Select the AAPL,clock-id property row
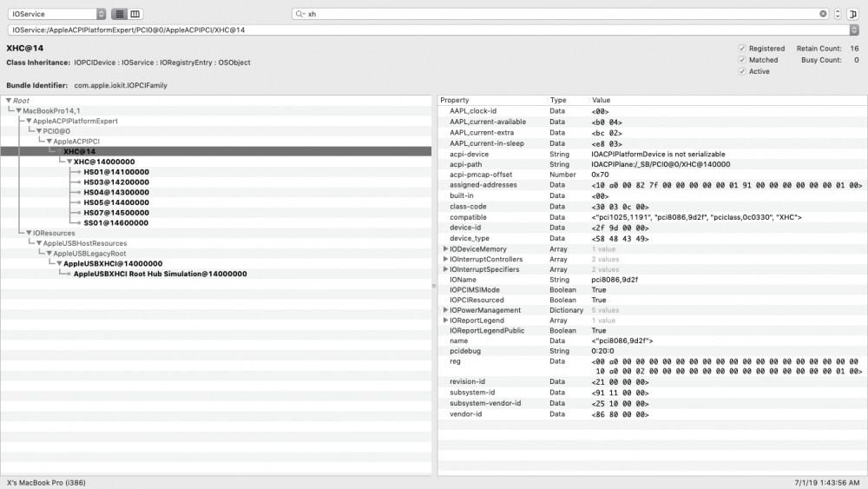The image size is (868, 489). point(652,111)
